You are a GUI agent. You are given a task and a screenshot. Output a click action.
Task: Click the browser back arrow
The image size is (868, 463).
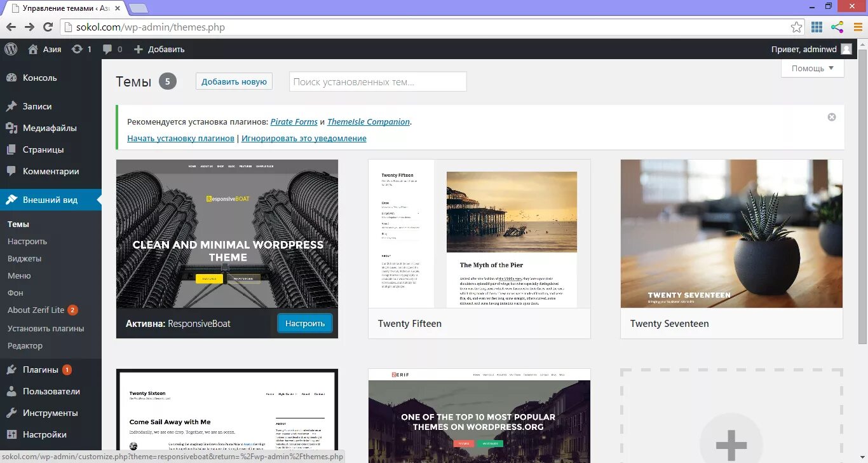pos(10,27)
